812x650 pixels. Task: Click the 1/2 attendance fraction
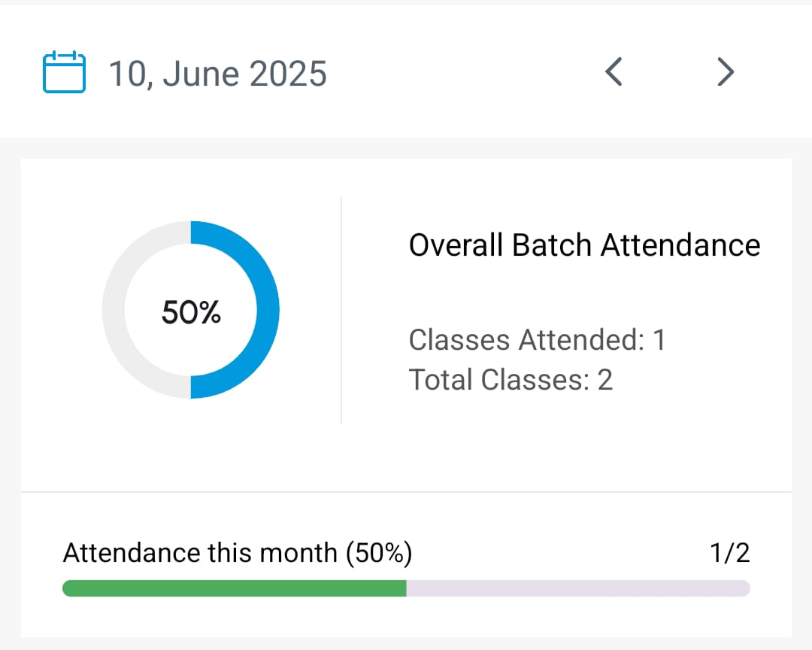point(729,553)
